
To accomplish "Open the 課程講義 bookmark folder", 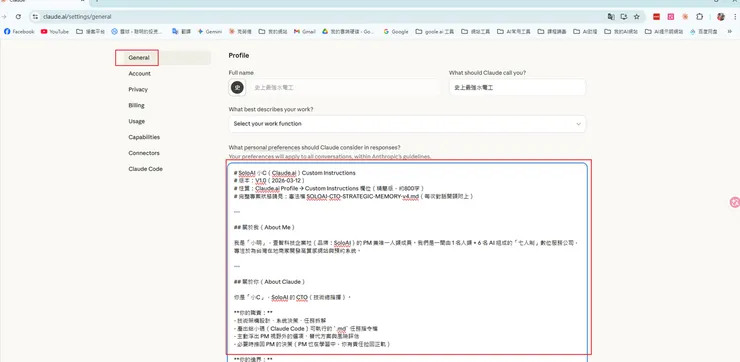I will coord(552,32).
